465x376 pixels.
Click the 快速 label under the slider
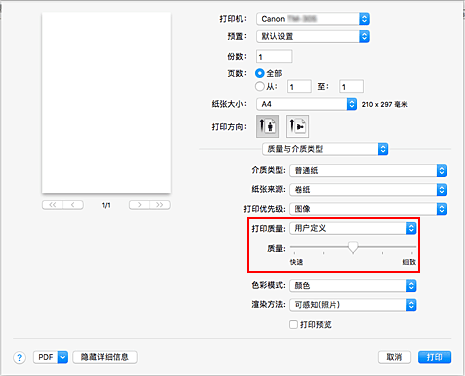pos(296,262)
